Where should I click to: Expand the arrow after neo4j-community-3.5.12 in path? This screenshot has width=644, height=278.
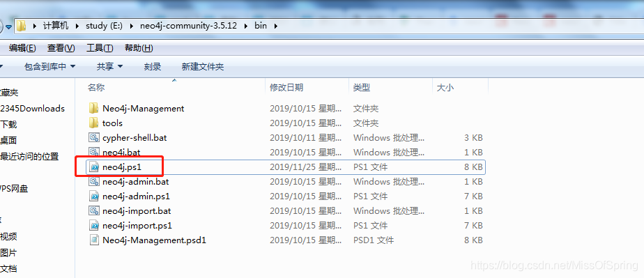point(246,26)
